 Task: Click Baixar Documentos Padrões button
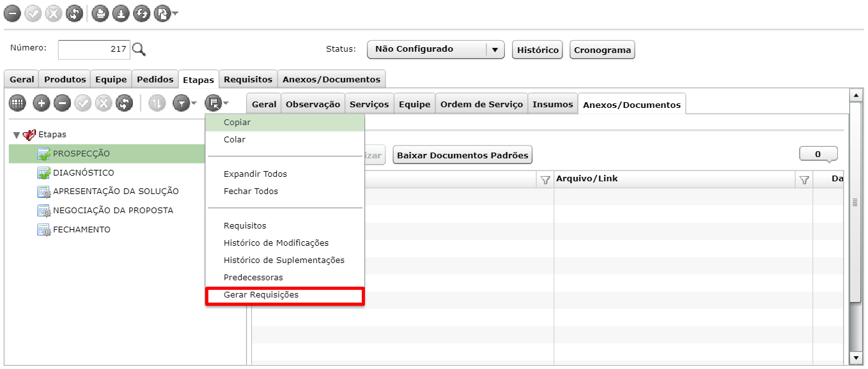point(463,154)
